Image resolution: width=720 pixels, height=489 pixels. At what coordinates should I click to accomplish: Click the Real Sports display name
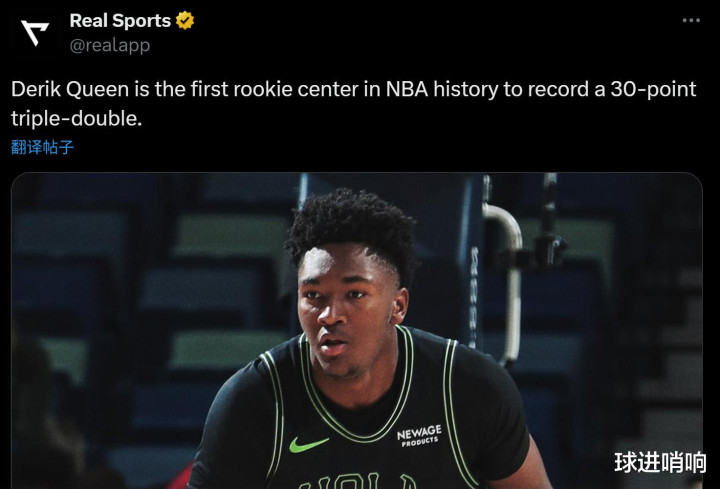[x=120, y=21]
